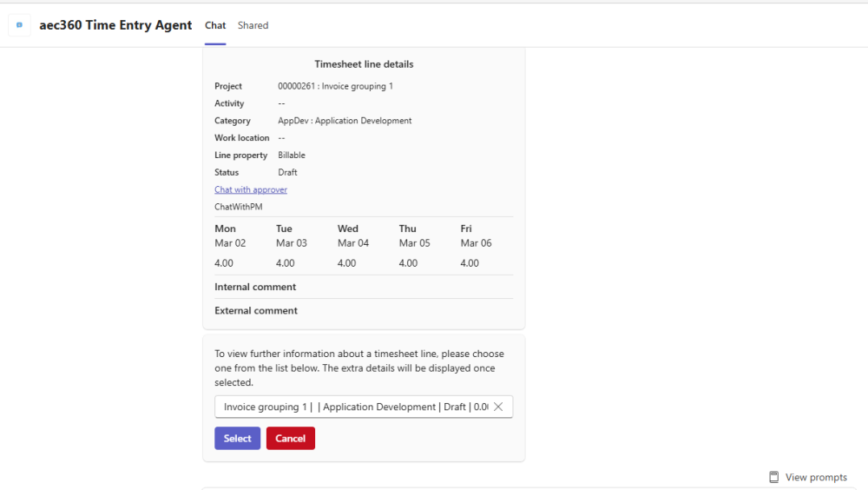Click the aec360 Time Entry Agent title
The height and width of the screenshot is (490, 868).
pos(115,25)
